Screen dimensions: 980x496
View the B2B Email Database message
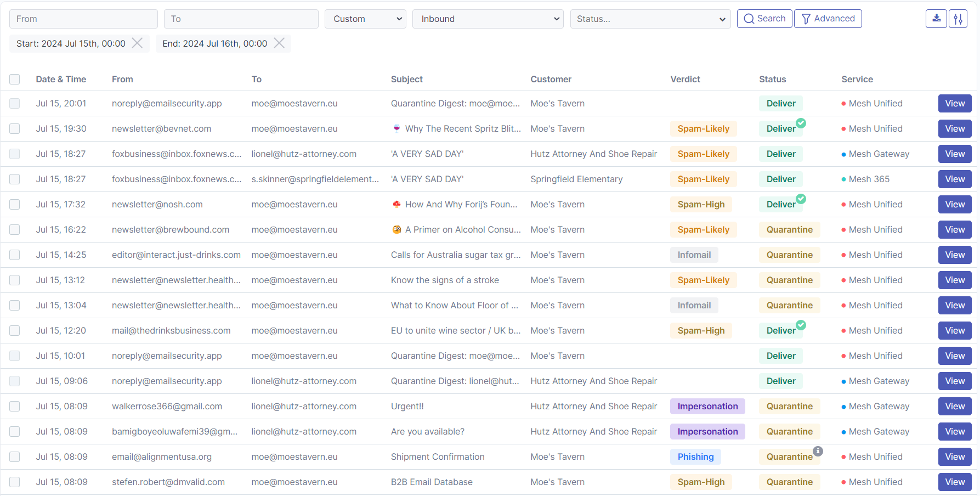[954, 482]
